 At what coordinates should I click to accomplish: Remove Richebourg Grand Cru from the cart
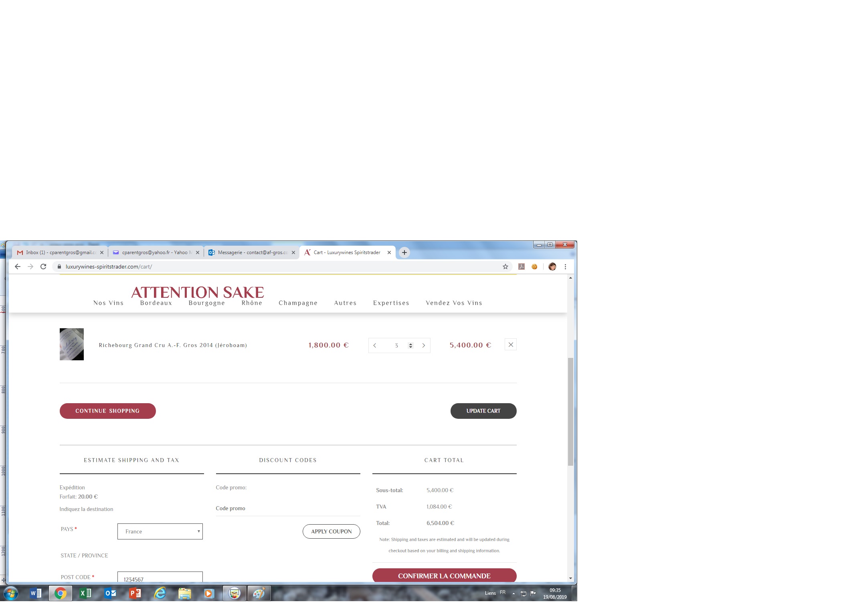point(510,345)
